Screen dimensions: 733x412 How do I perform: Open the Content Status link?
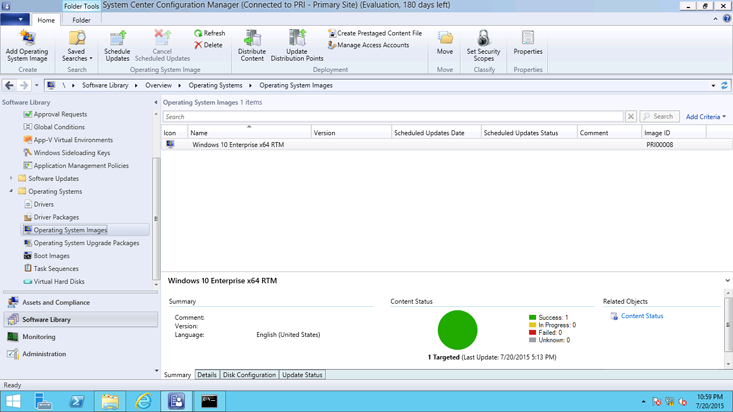pos(641,316)
